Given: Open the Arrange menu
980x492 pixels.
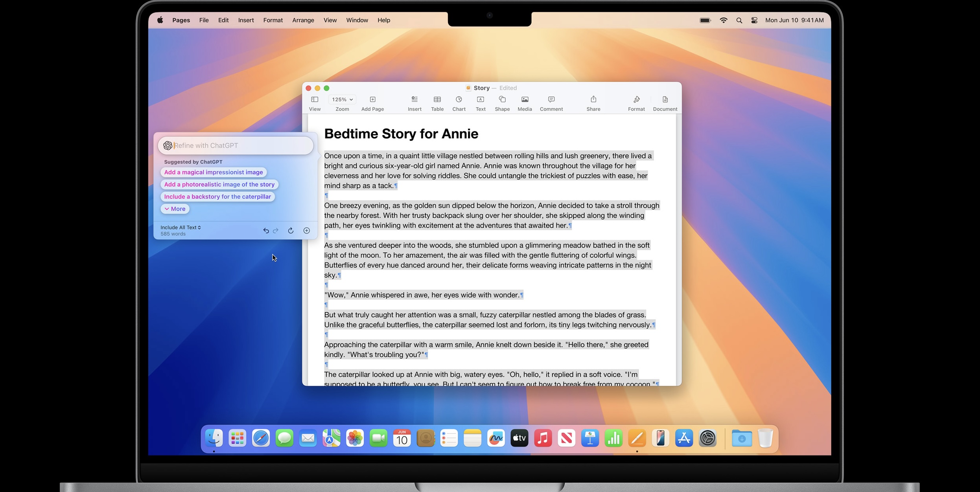Looking at the screenshot, I should (x=303, y=20).
